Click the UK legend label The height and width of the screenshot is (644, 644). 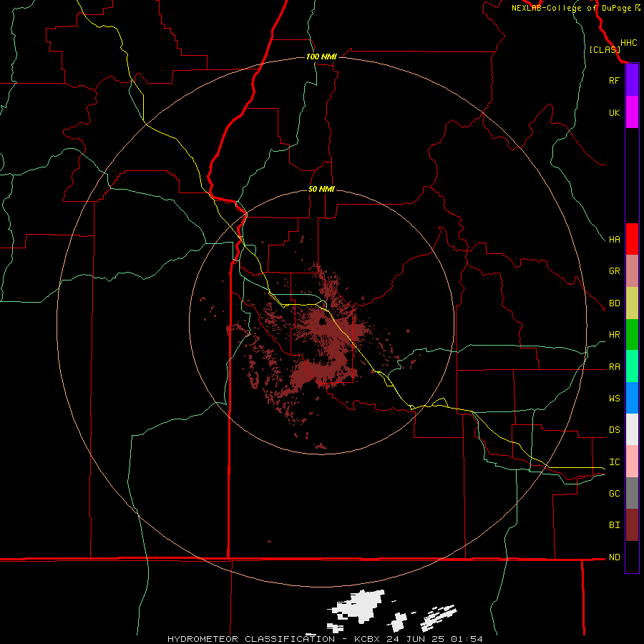pyautogui.click(x=614, y=112)
